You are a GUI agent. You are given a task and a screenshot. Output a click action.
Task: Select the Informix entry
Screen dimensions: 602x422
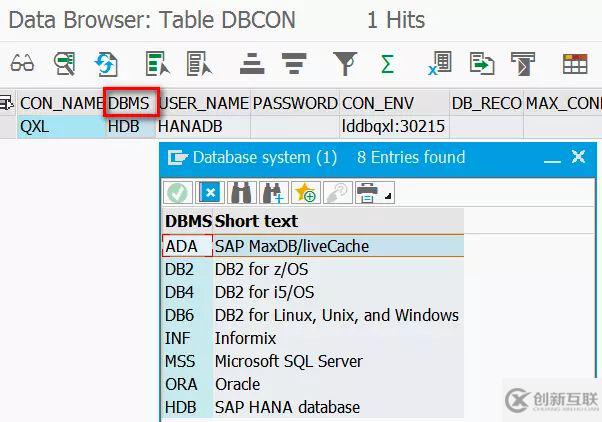tap(313, 338)
